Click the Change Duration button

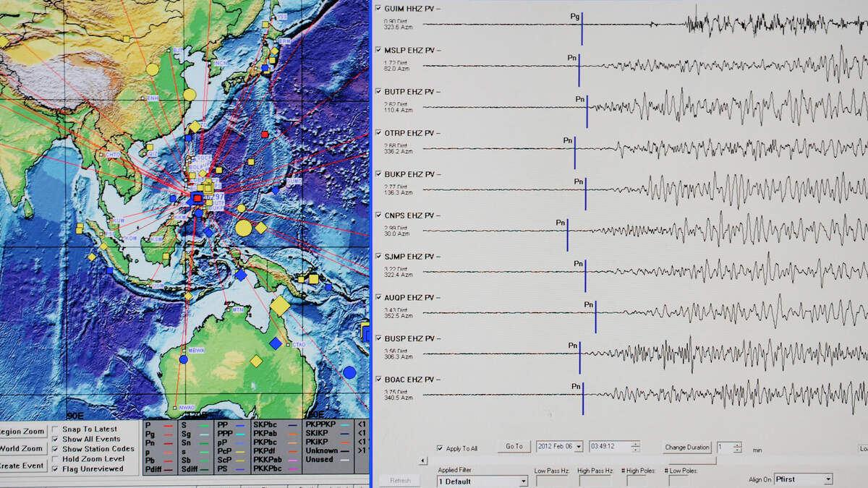687,447
